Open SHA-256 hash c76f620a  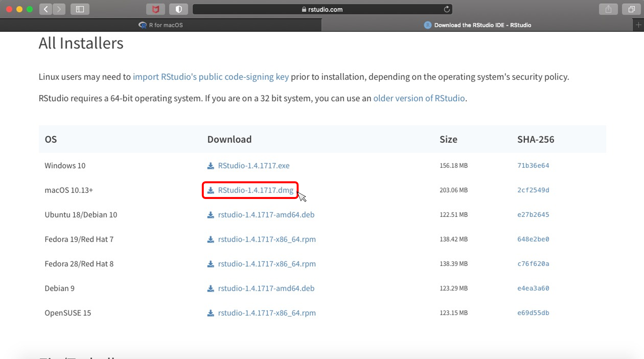coord(533,264)
